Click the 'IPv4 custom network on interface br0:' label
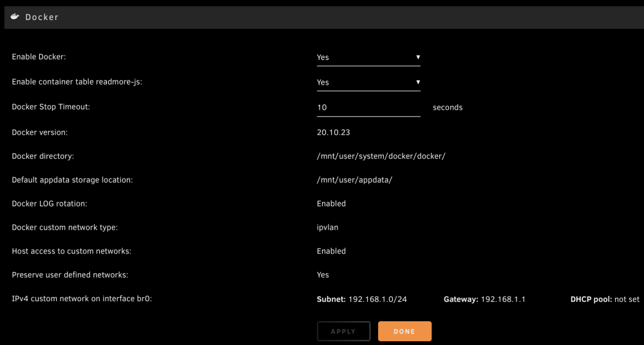 (82, 299)
